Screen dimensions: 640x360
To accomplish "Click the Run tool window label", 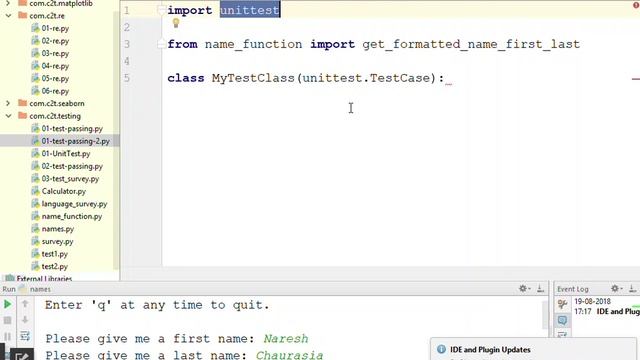I will point(9,289).
